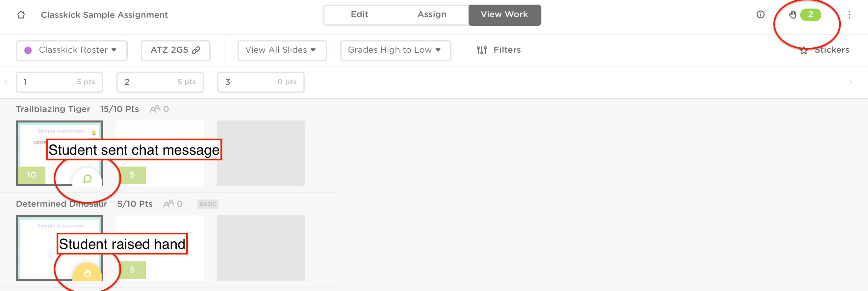Open Trailblazing Tiger's chat message bubble

tap(87, 178)
